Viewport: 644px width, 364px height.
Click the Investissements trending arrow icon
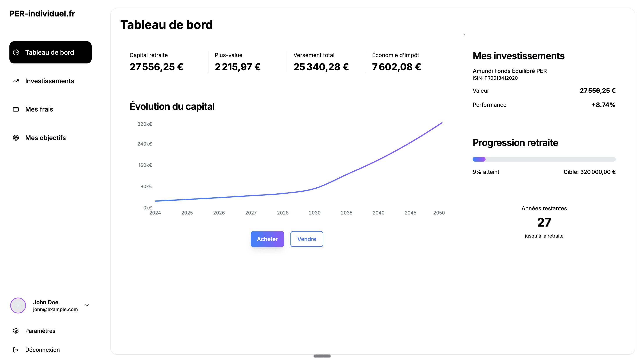(x=16, y=81)
